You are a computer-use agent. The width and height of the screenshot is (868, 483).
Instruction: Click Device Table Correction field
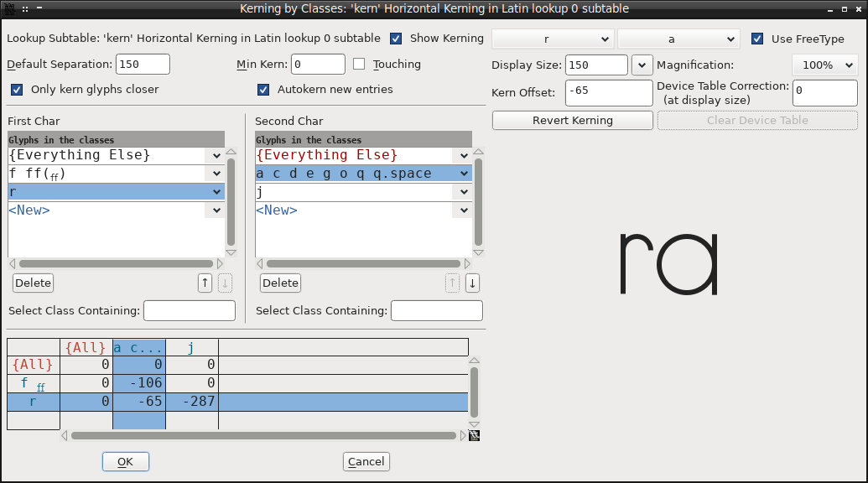pyautogui.click(x=825, y=93)
